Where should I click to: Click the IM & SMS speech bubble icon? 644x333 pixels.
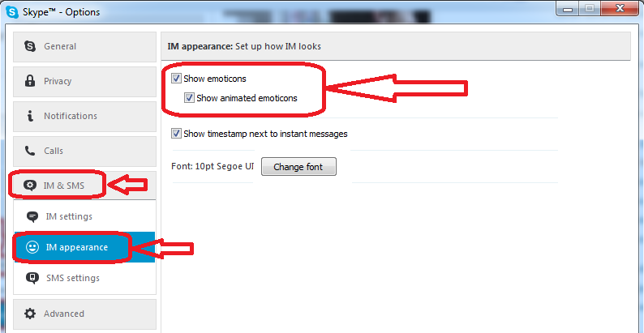click(29, 186)
